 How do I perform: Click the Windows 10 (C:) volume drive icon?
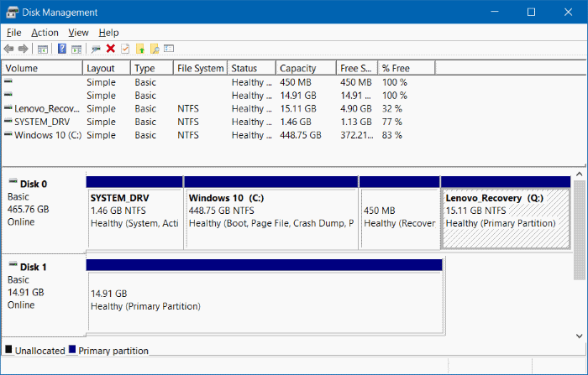point(8,134)
